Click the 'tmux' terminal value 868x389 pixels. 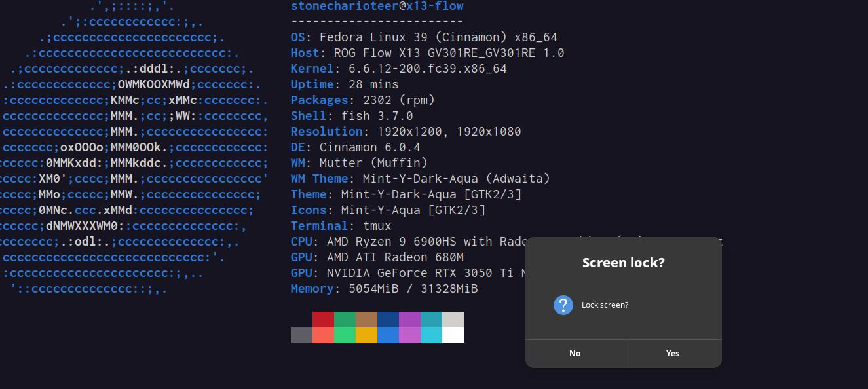tap(377, 226)
